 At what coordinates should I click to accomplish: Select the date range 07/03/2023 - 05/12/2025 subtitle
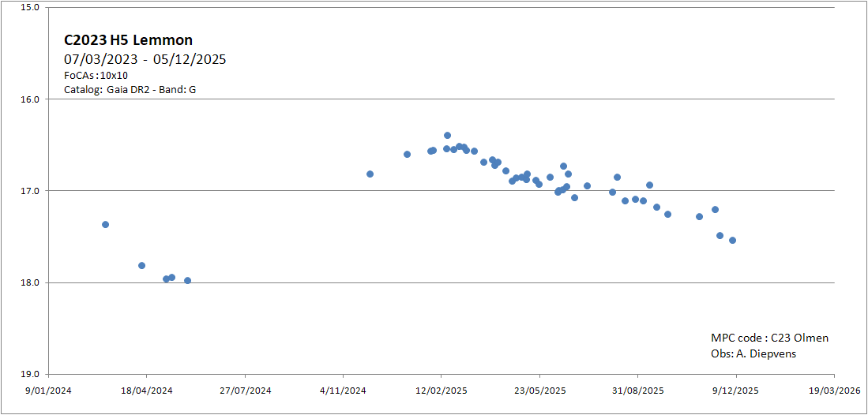pos(145,59)
